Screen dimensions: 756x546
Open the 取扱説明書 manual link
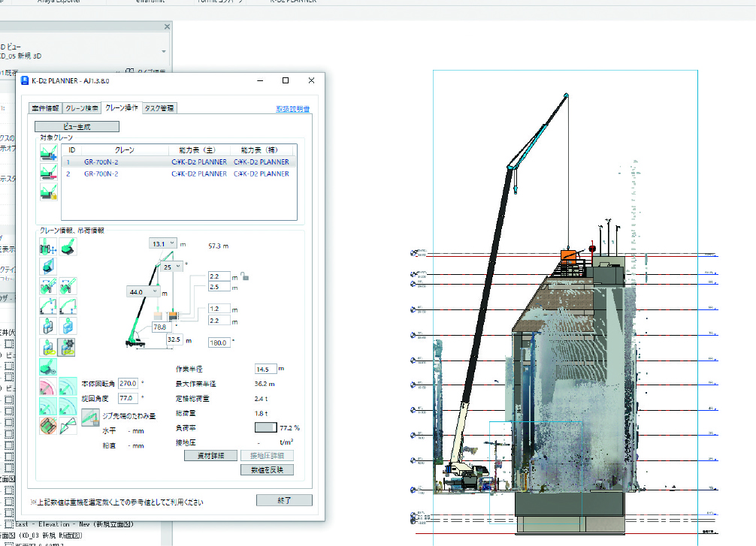(292, 109)
